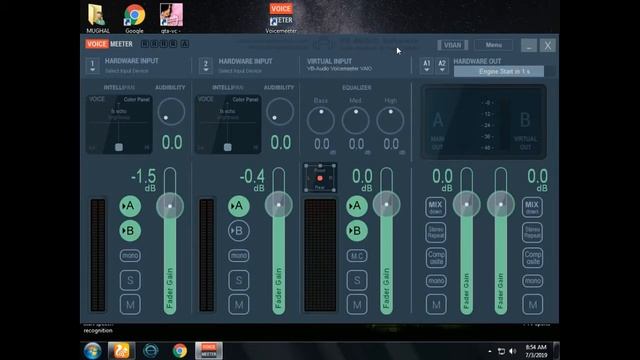Screen dimensions: 640x360
Task: Enable mono on Hardware Input 1
Action: 130,256
